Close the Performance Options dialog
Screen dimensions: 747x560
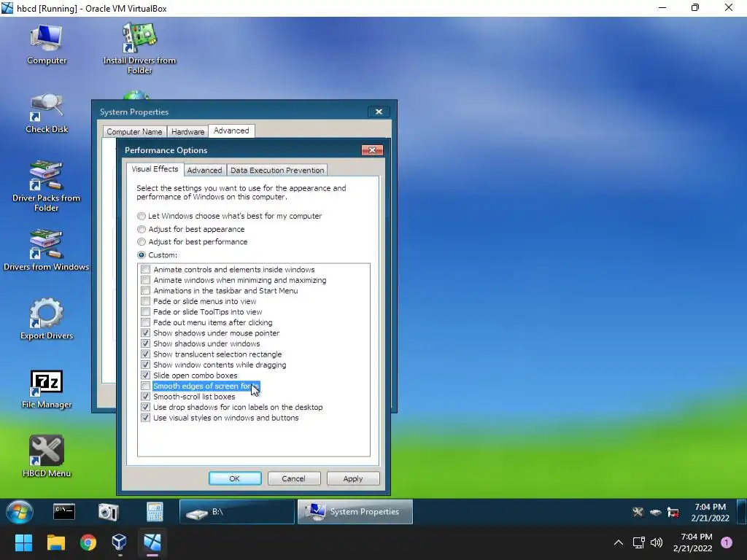click(x=373, y=150)
